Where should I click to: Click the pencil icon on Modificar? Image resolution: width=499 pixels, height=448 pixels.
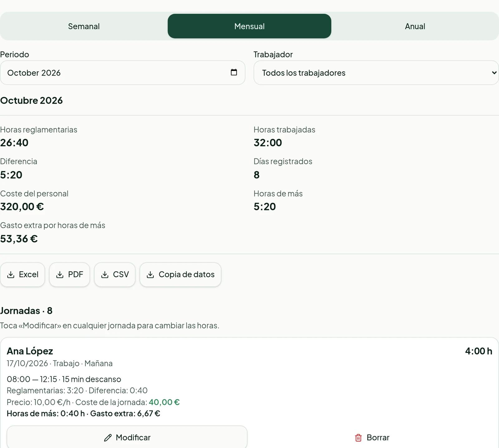click(108, 438)
